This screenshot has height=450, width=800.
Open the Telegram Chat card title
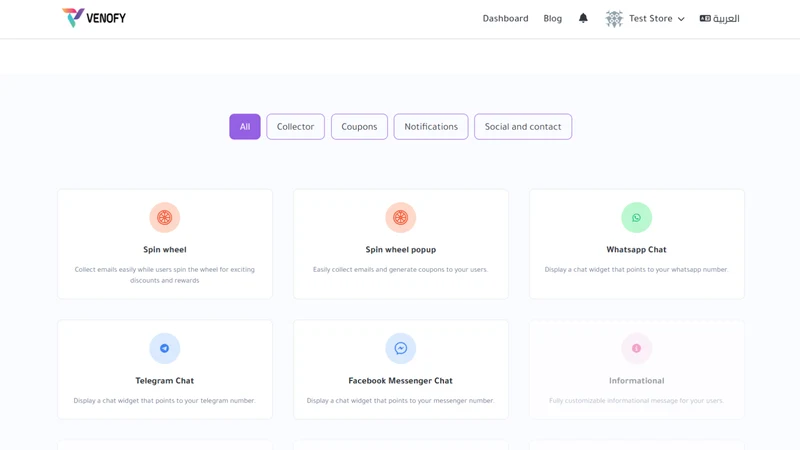coord(164,381)
